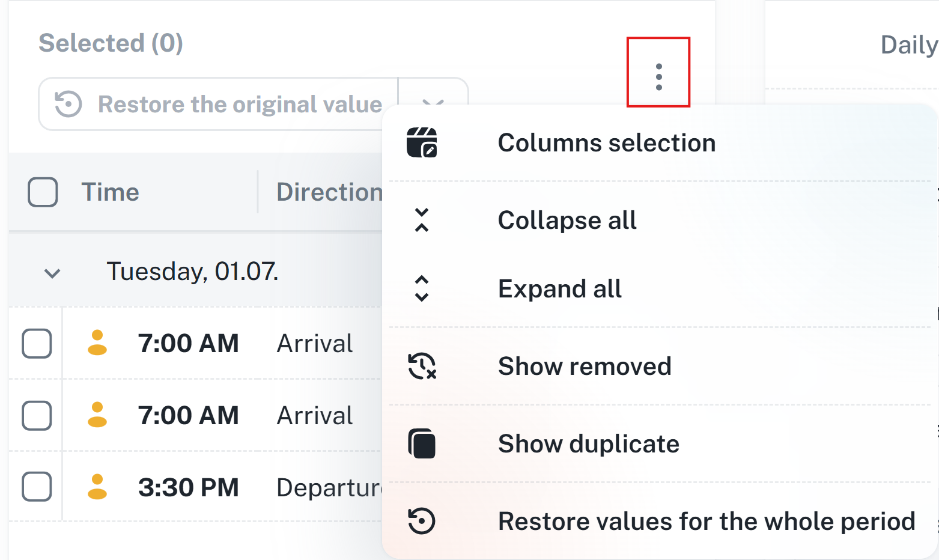
Task: Click the Expand all arrows icon
Action: (x=422, y=289)
